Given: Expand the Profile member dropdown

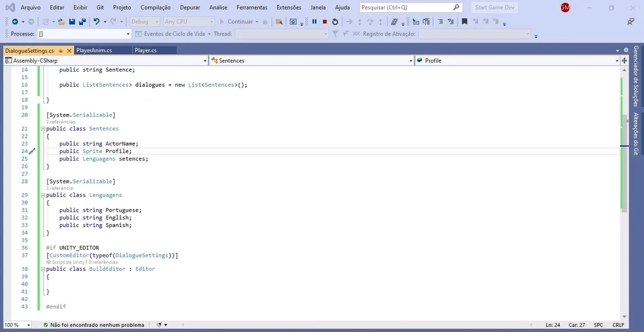Looking at the screenshot, I should click(616, 60).
